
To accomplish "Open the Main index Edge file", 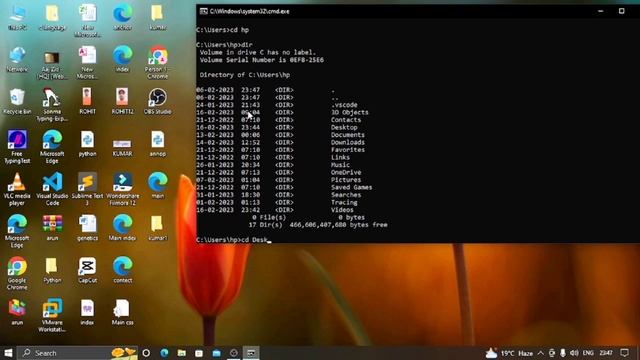I will (122, 228).
